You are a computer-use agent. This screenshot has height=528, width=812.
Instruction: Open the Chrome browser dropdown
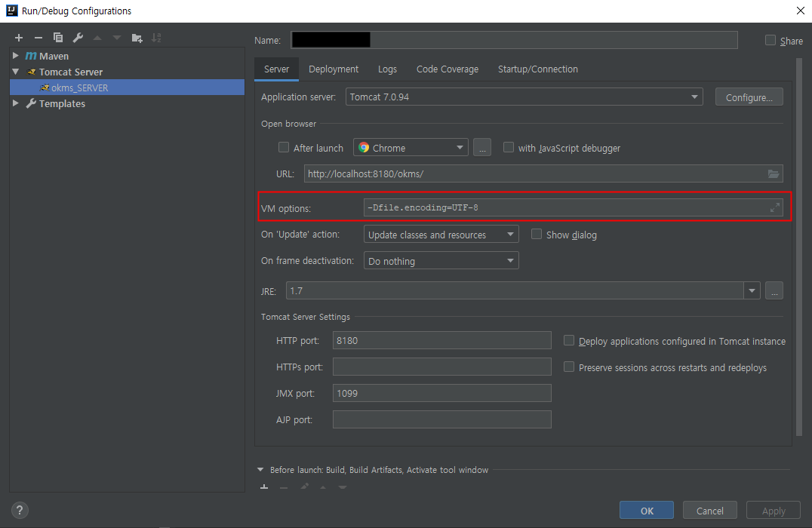(x=411, y=148)
